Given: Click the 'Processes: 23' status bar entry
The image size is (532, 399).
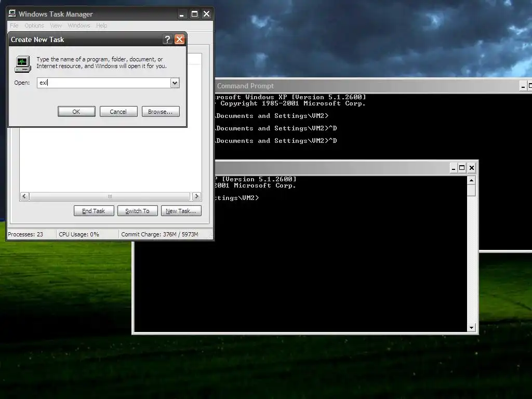Looking at the screenshot, I should click(25, 234).
